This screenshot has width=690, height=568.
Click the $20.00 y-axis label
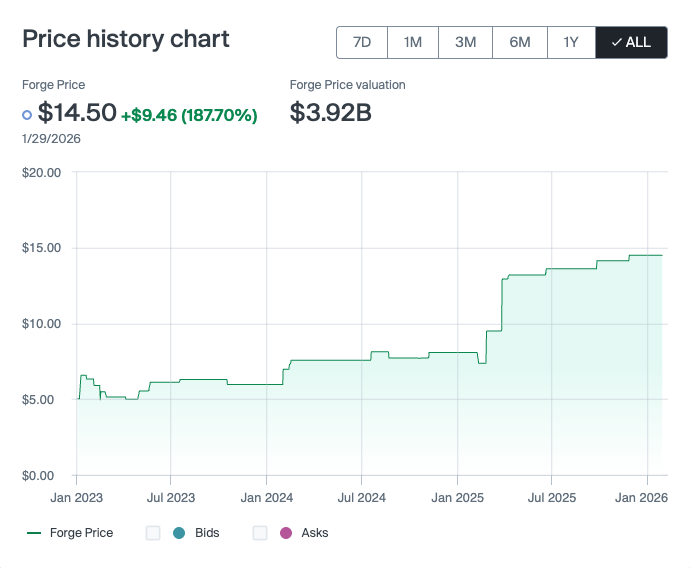tap(42, 172)
